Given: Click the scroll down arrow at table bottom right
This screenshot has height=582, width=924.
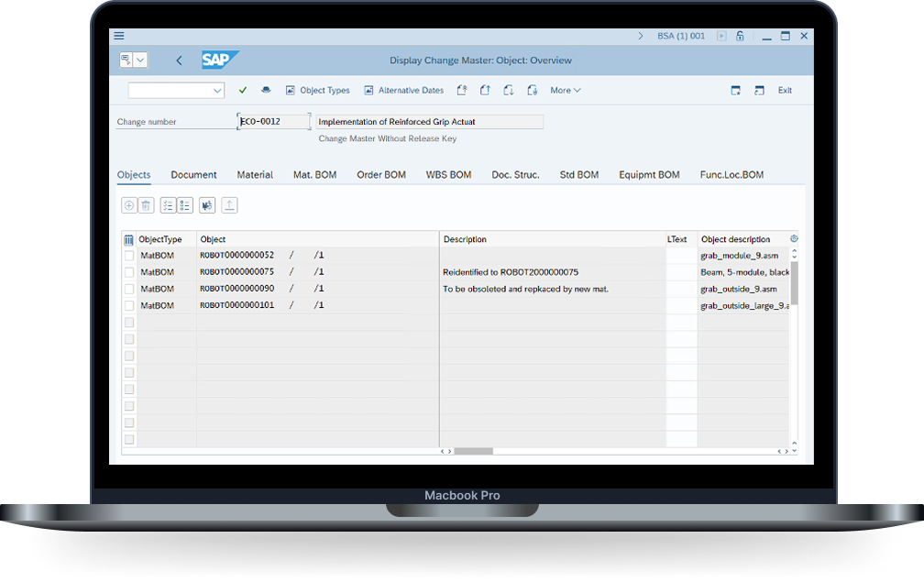Looking at the screenshot, I should coord(795,451).
